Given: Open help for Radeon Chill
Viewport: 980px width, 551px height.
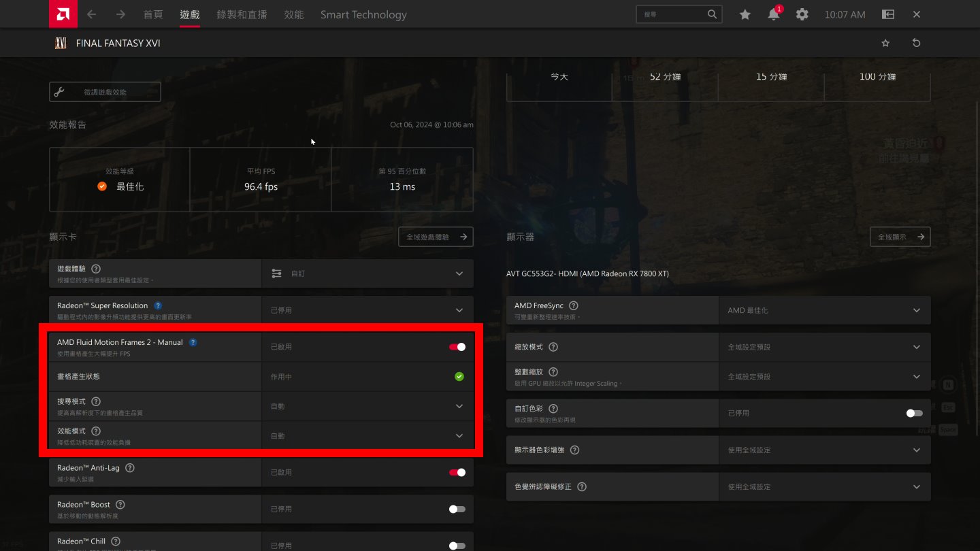Looking at the screenshot, I should (x=116, y=541).
